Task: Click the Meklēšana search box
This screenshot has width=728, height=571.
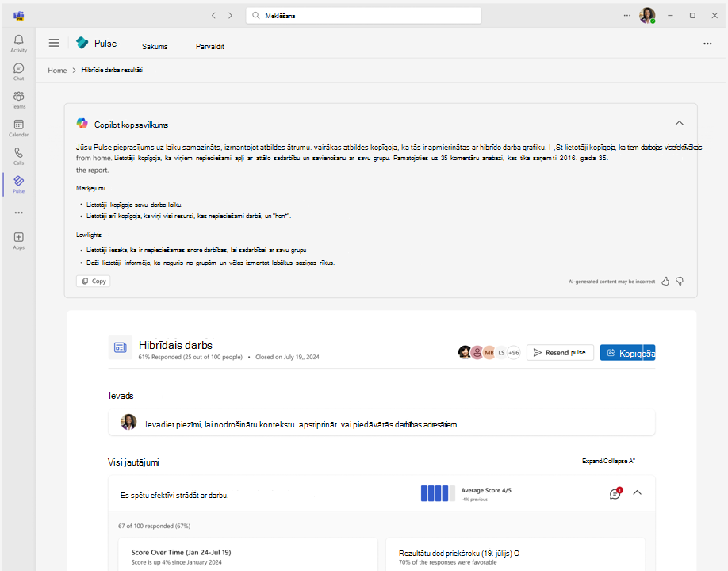Action: [x=364, y=16]
